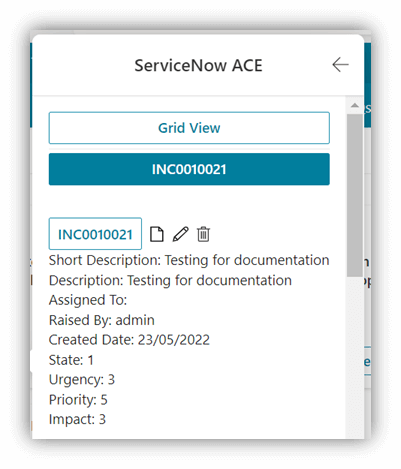
Task: Click the Raised By: admin line
Action: coord(102,320)
